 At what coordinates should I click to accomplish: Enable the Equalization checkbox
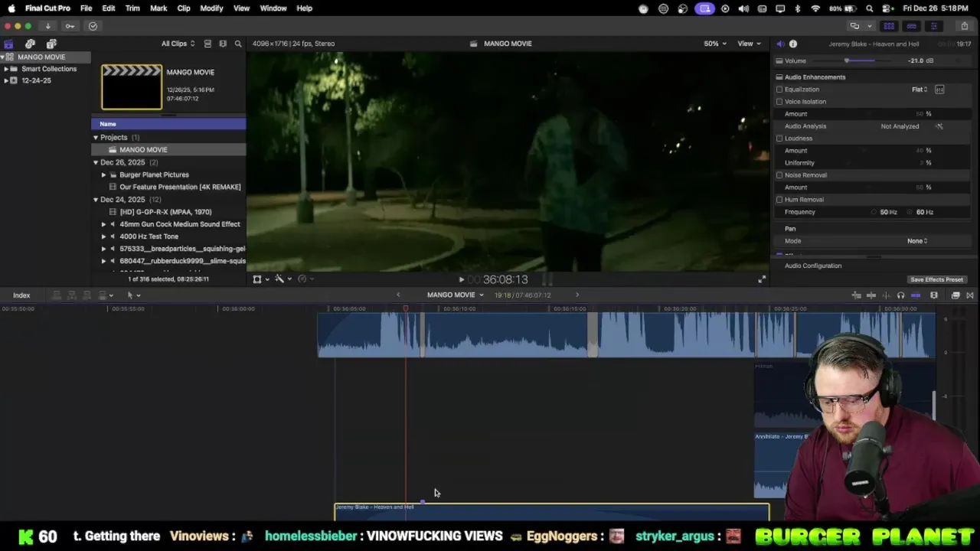tap(779, 90)
